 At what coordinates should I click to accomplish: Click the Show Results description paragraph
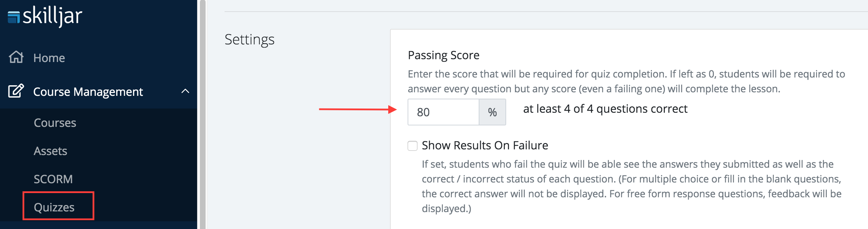click(631, 186)
